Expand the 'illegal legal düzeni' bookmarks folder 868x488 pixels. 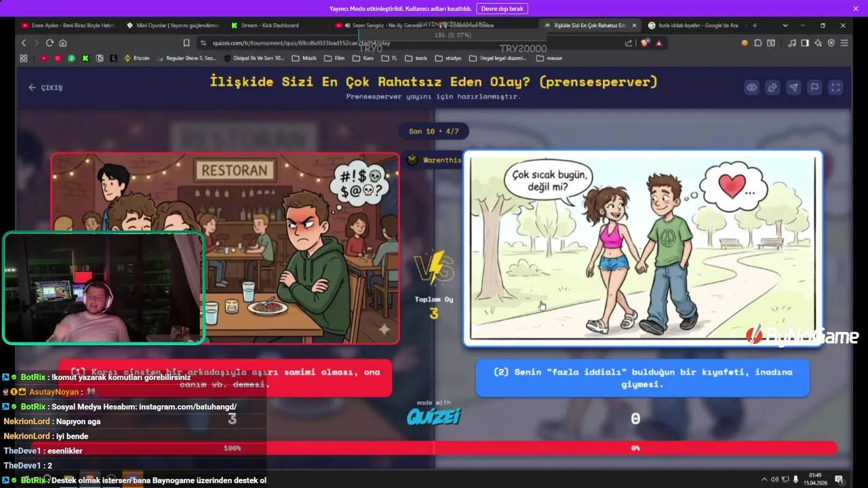pos(497,58)
